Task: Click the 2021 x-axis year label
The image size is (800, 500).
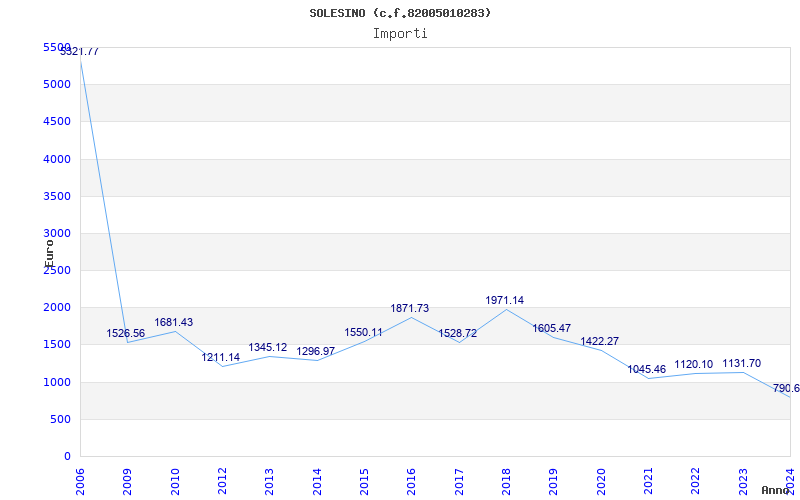Action: click(x=648, y=482)
